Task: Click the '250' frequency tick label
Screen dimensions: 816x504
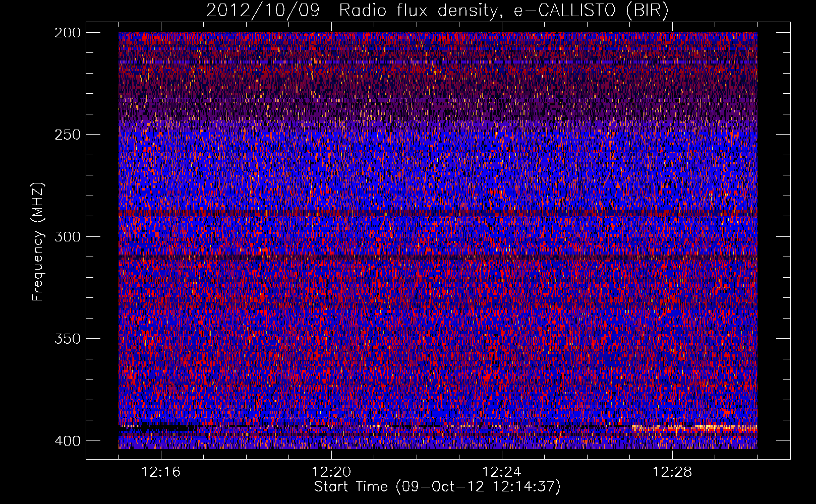Action: point(67,135)
